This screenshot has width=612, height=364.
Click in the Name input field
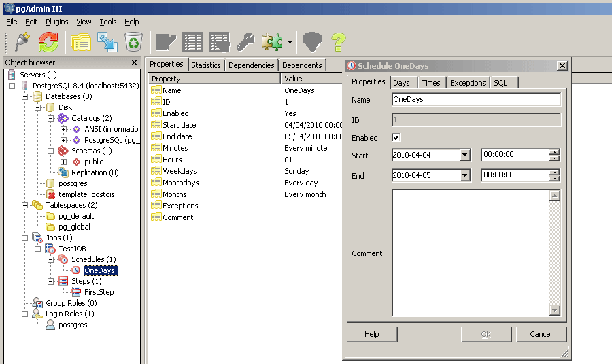pos(476,99)
